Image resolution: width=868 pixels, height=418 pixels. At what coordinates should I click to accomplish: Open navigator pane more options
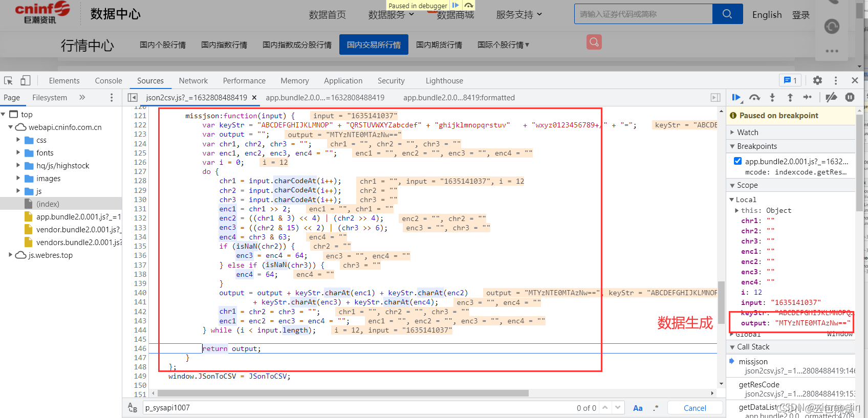pos(112,97)
